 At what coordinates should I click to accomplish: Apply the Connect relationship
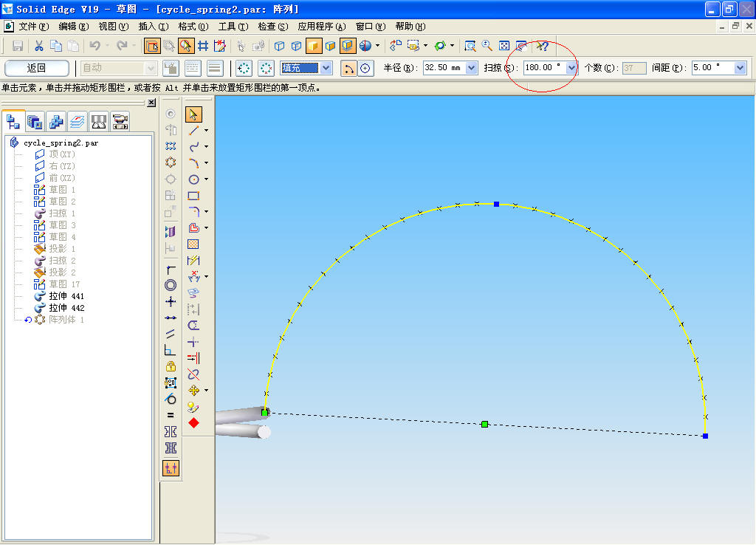coord(171,269)
